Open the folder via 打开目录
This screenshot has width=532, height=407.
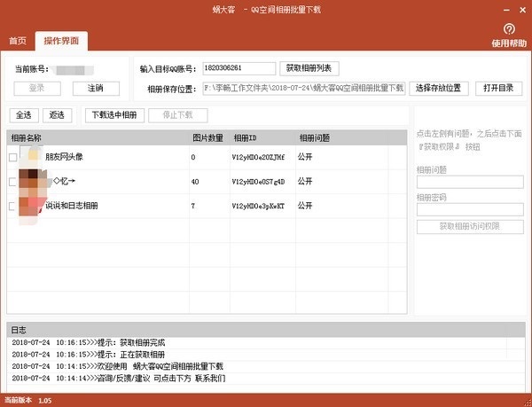pos(498,89)
